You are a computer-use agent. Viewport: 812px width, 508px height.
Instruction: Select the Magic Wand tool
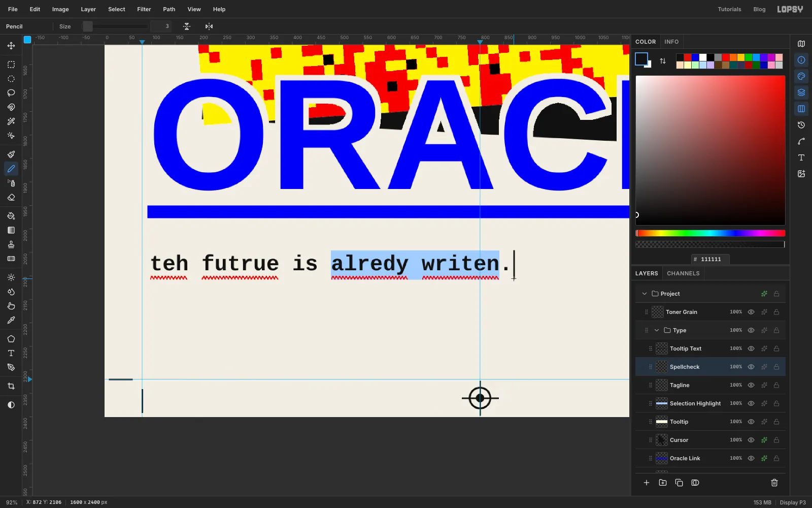(11, 121)
